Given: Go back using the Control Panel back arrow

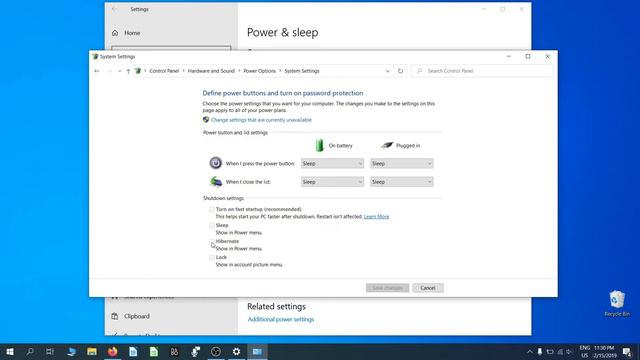Looking at the screenshot, I should pos(97,71).
